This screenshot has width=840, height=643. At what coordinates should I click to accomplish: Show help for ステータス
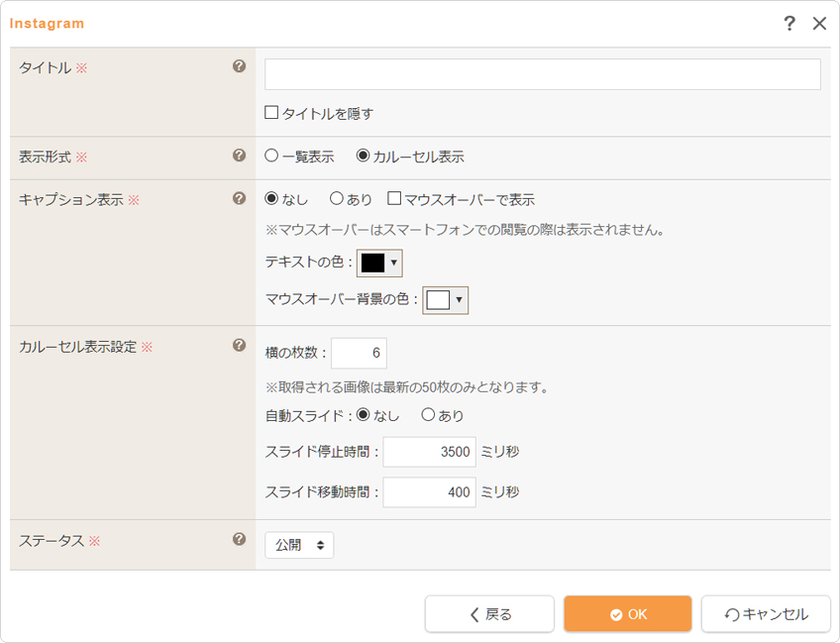pyautogui.click(x=240, y=539)
